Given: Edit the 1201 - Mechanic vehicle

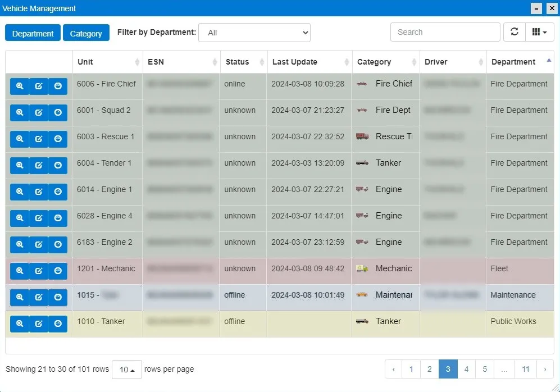Looking at the screenshot, I should tap(39, 271).
